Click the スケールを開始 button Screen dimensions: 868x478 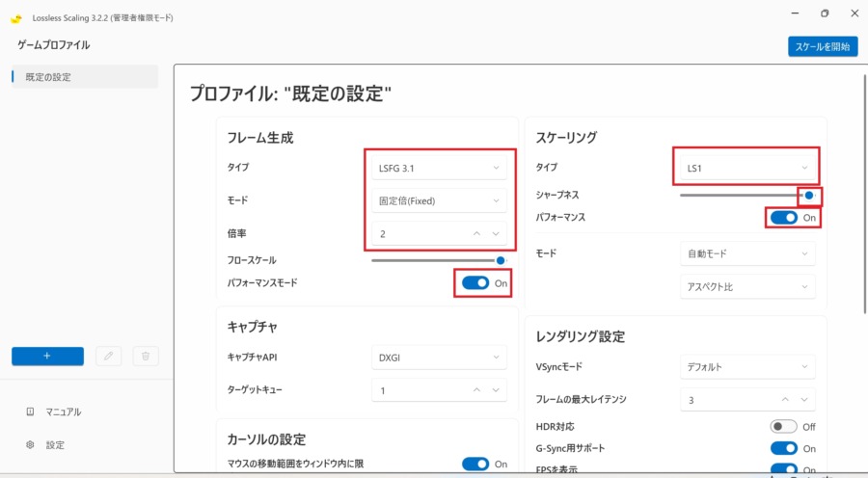[822, 46]
